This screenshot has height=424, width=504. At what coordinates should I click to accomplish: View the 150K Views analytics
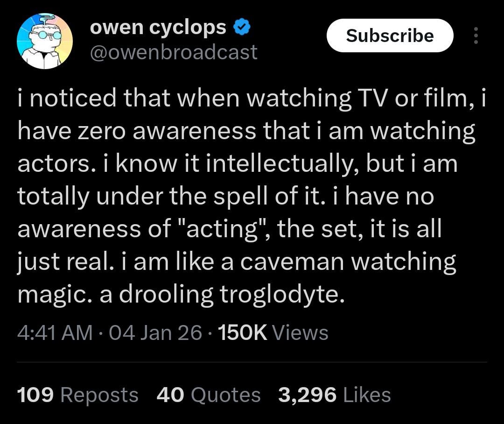[x=273, y=333]
